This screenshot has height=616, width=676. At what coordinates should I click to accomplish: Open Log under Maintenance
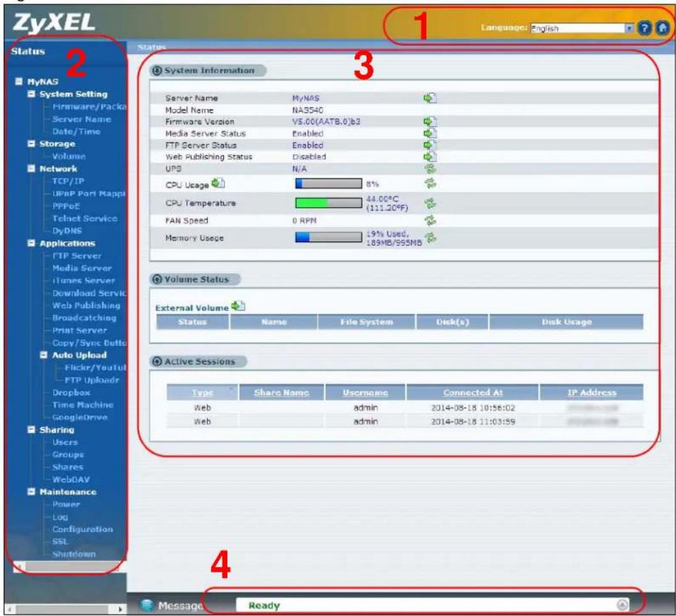[60, 517]
